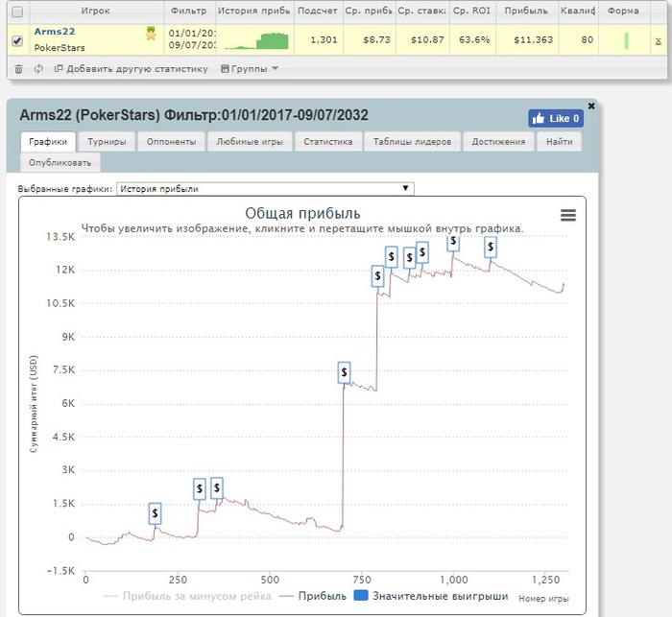Toggle the Значительные выигрыши legend item
The image size is (672, 617).
tap(431, 596)
